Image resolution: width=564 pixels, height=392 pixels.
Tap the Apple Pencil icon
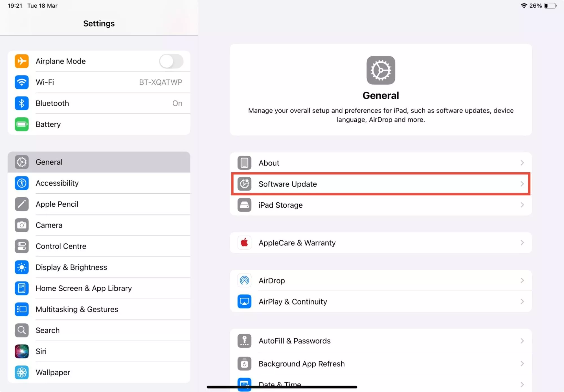22,204
